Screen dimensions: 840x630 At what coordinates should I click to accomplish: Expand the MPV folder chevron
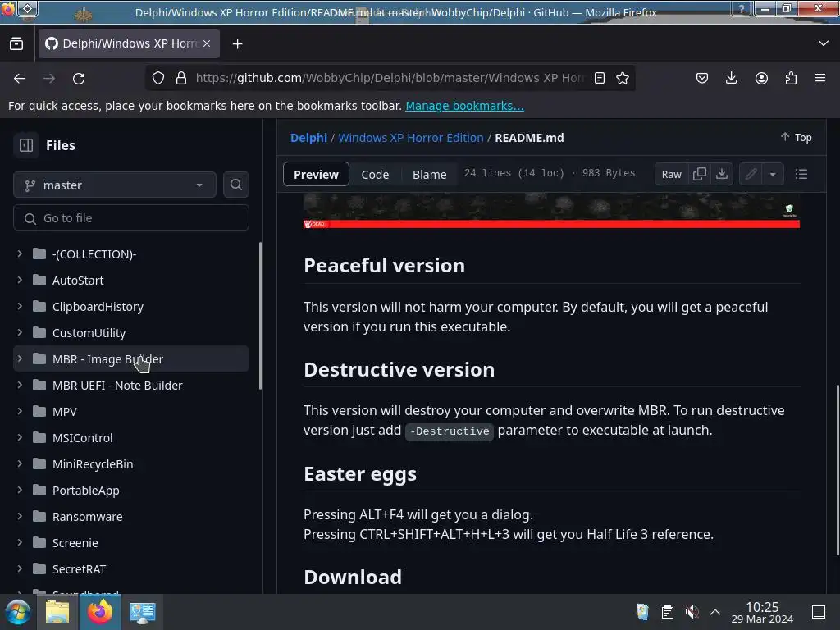20,412
